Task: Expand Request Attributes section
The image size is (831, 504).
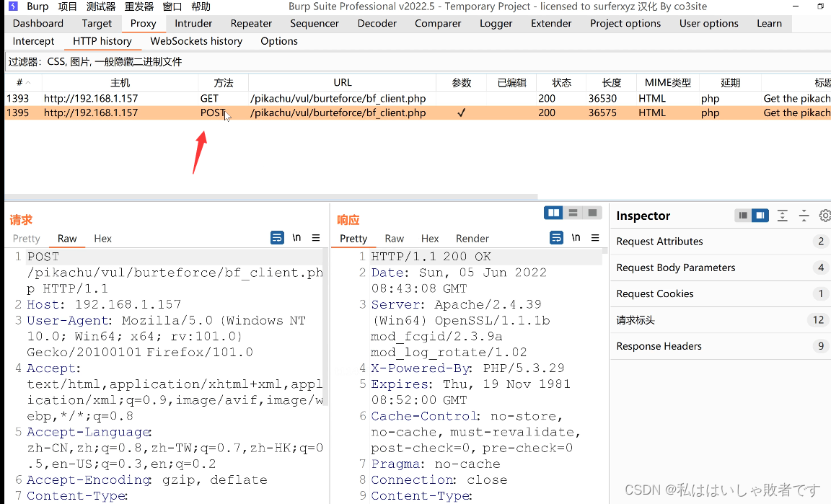Action: coord(720,242)
